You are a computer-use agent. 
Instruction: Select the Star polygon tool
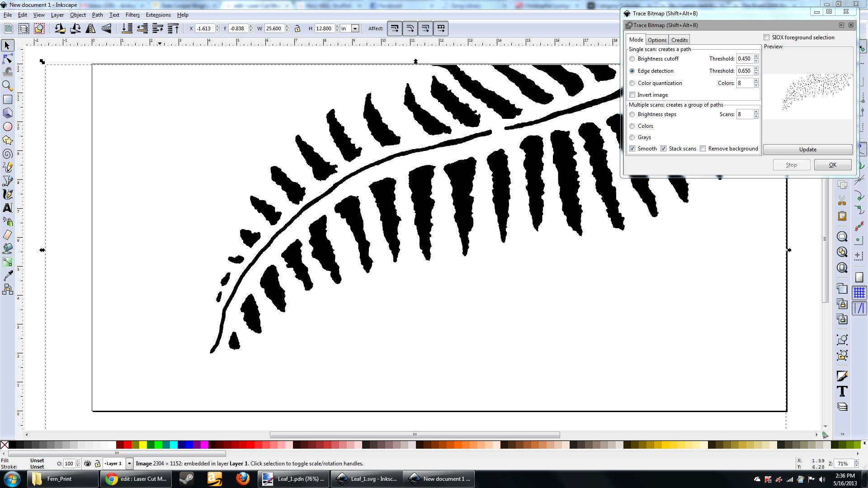tap(7, 140)
